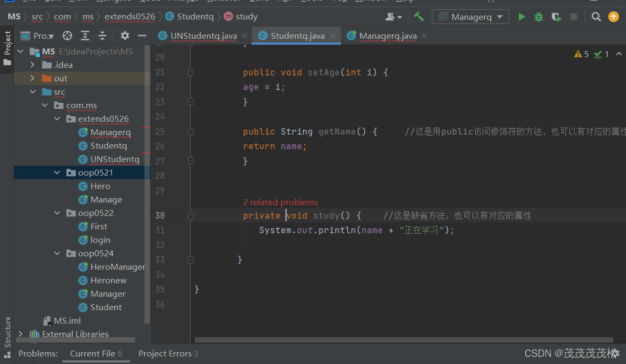The height and width of the screenshot is (364, 626).
Task: Click src in breadcrumb bar
Action: point(37,17)
